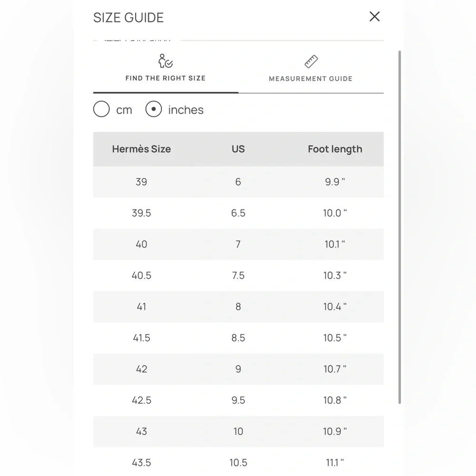
Task: Click the inches label text
Action: click(186, 110)
